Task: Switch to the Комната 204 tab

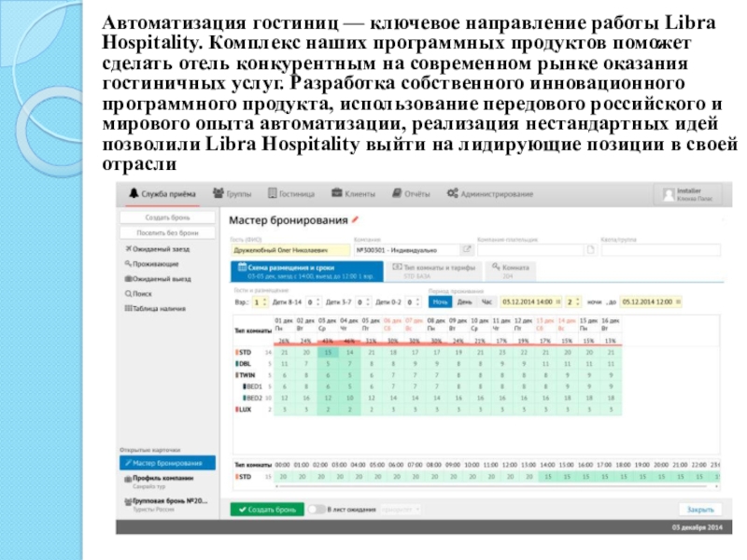Action: (511, 272)
